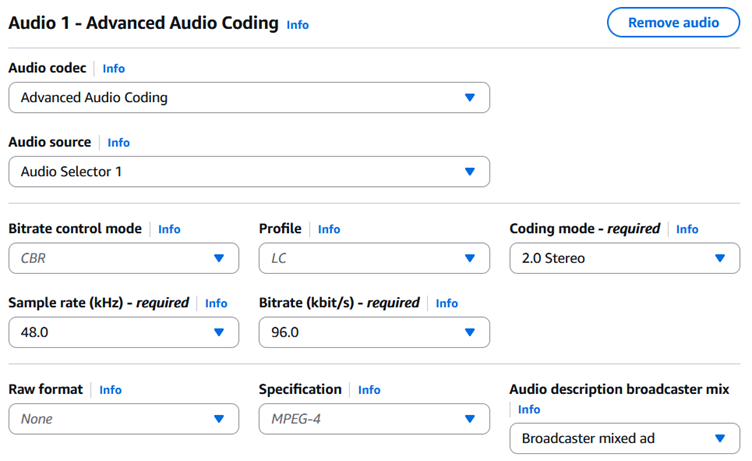
Task: Open the Bitrate 96.0 dropdown
Action: [373, 332]
